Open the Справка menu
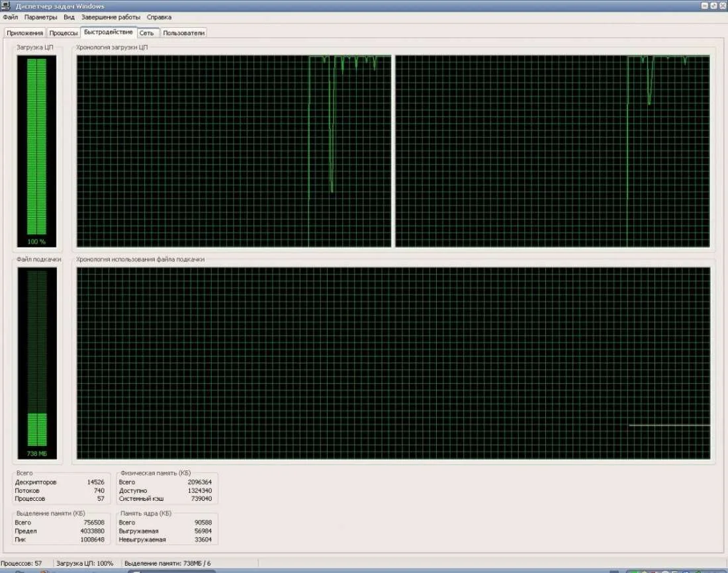Screen dimensions: 728x573 (x=159, y=17)
